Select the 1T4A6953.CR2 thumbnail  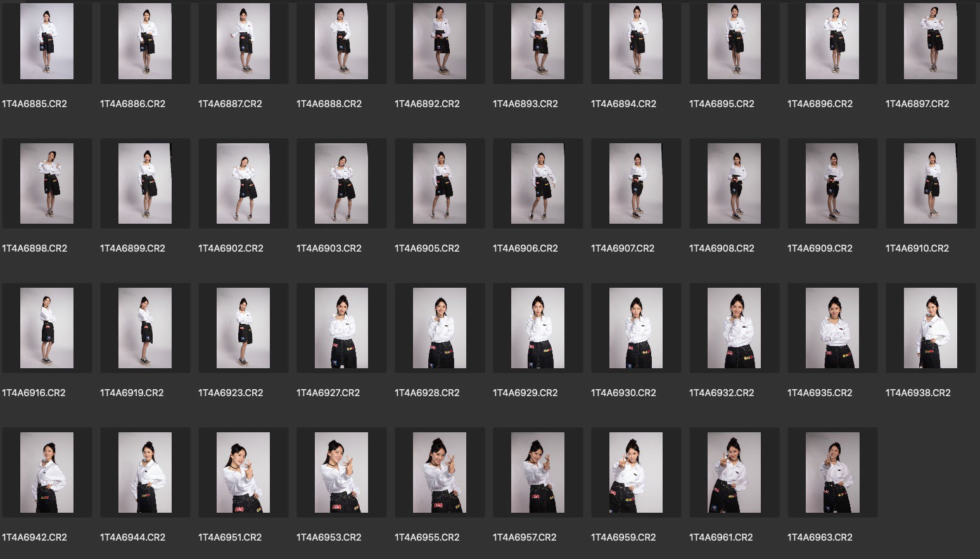[341, 472]
